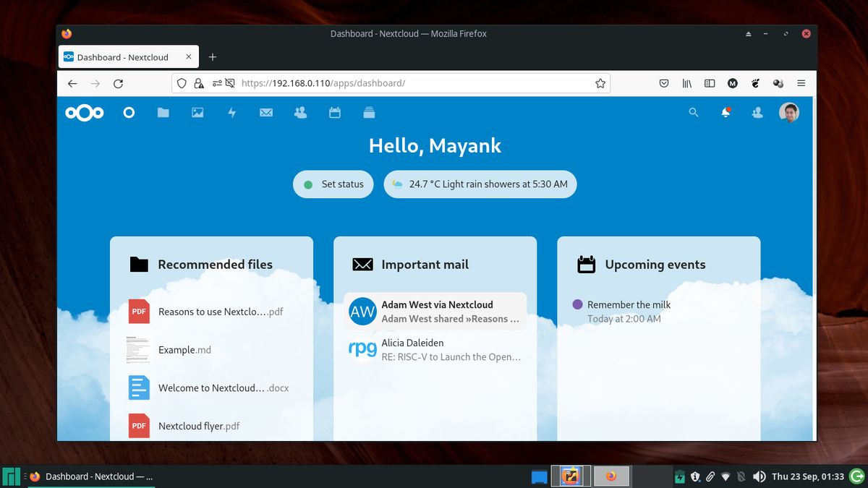Open the Calendar app icon

334,113
